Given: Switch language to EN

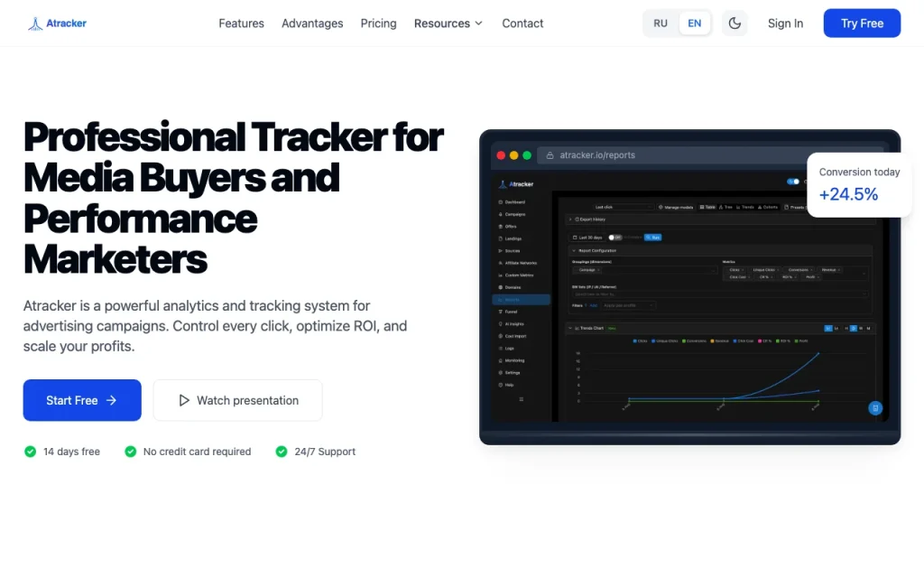Looking at the screenshot, I should (694, 23).
